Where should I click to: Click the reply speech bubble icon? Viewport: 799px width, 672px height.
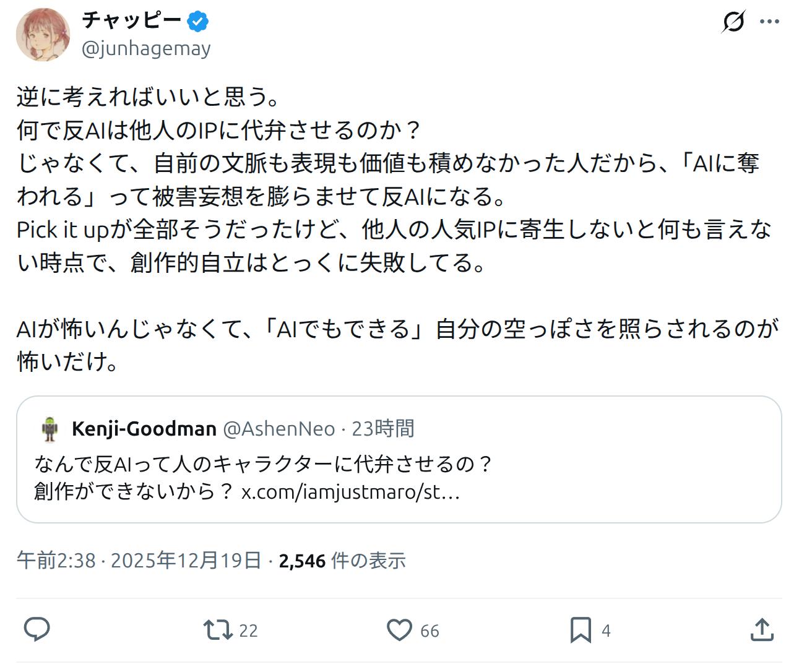(37, 630)
